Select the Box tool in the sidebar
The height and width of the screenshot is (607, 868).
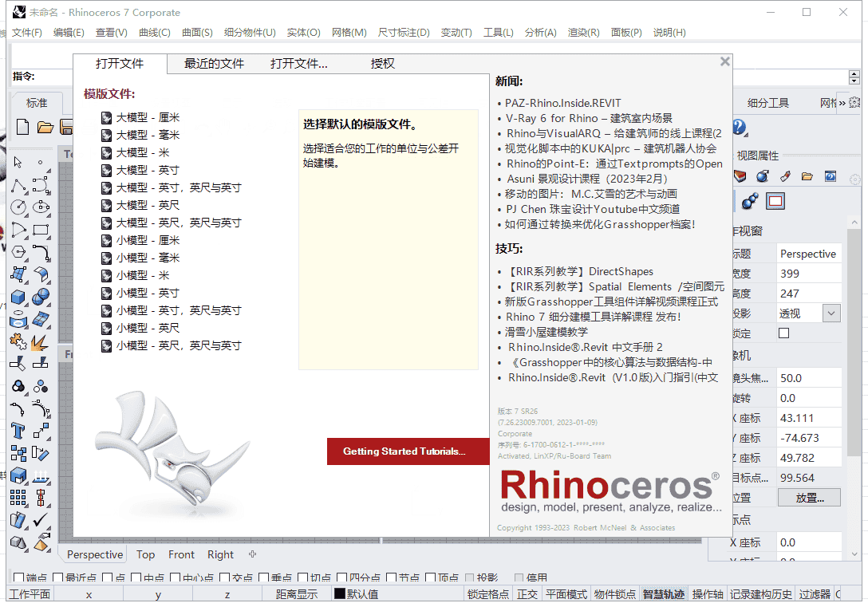[18, 296]
